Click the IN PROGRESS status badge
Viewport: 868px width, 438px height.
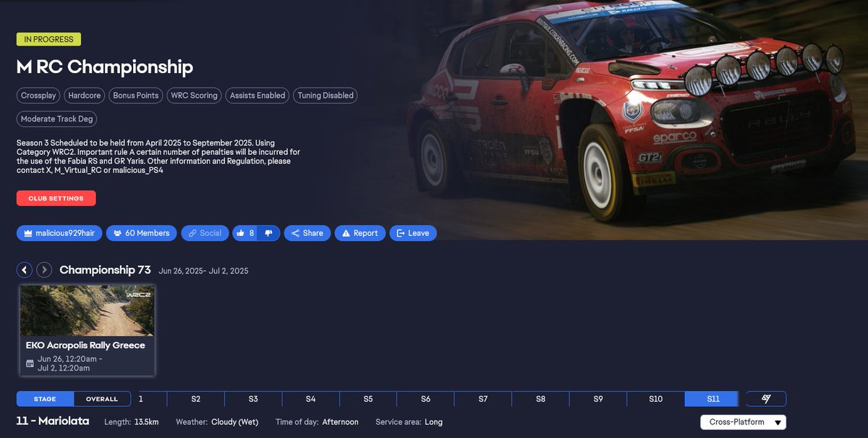pyautogui.click(x=48, y=39)
